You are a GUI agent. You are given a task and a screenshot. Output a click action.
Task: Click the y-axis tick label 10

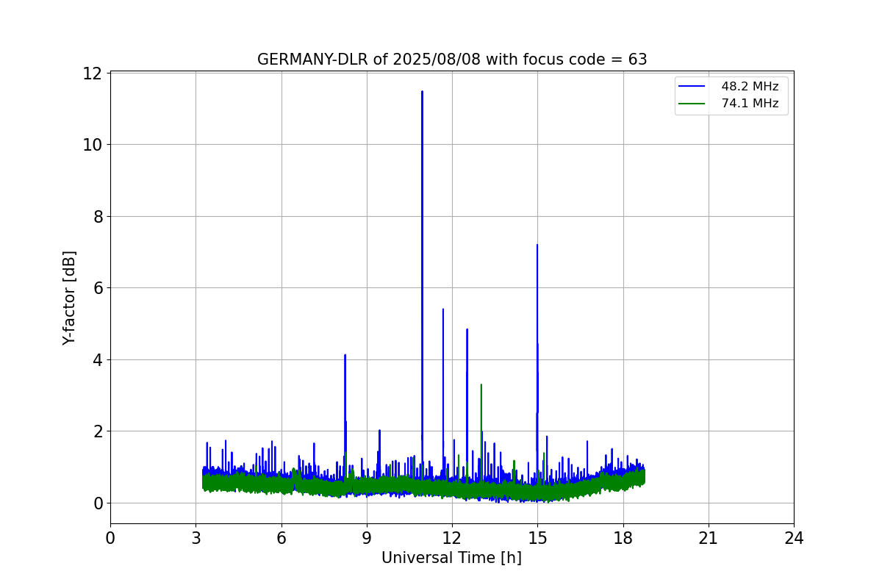tap(93, 145)
